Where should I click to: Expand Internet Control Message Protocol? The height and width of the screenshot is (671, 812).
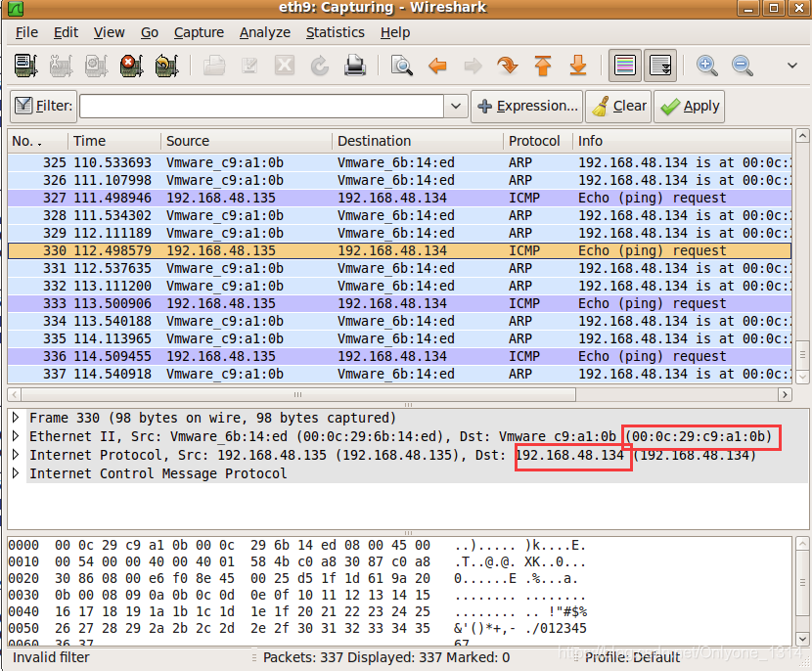[x=16, y=472]
